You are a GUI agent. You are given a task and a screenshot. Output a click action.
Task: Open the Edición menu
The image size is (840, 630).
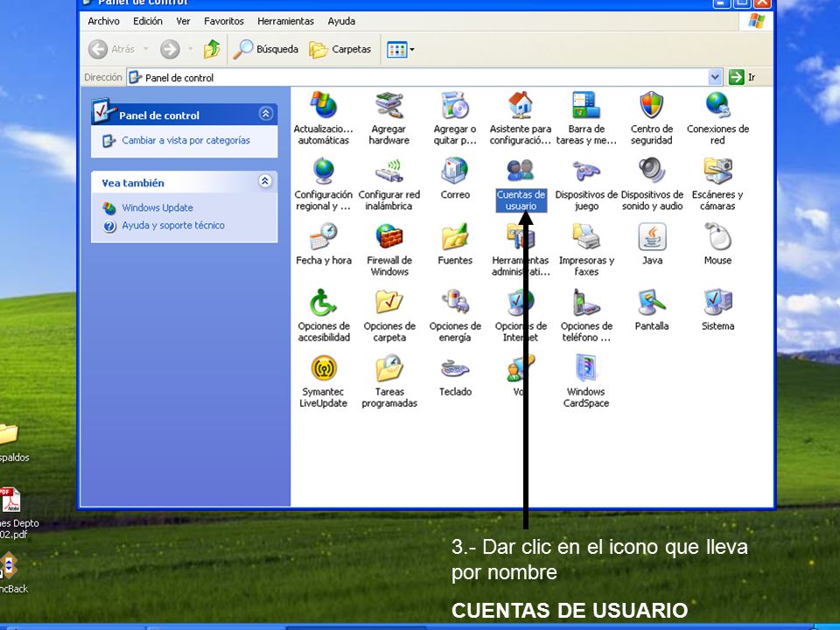pos(147,21)
